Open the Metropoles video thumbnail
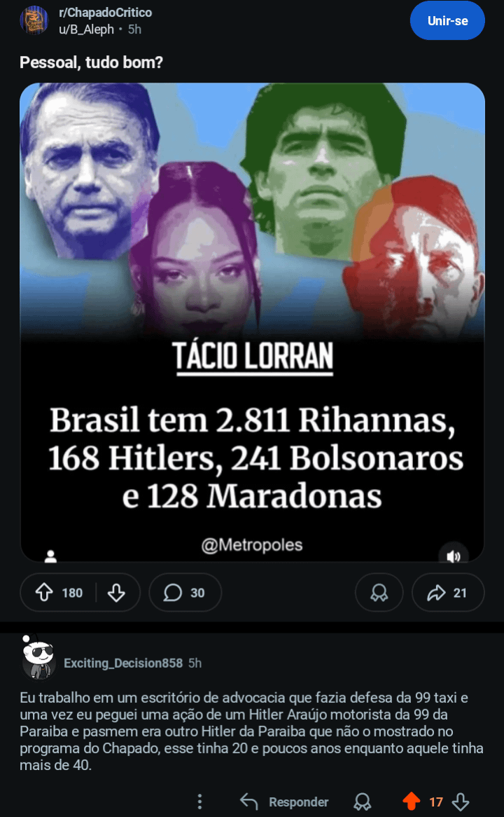 [x=252, y=322]
